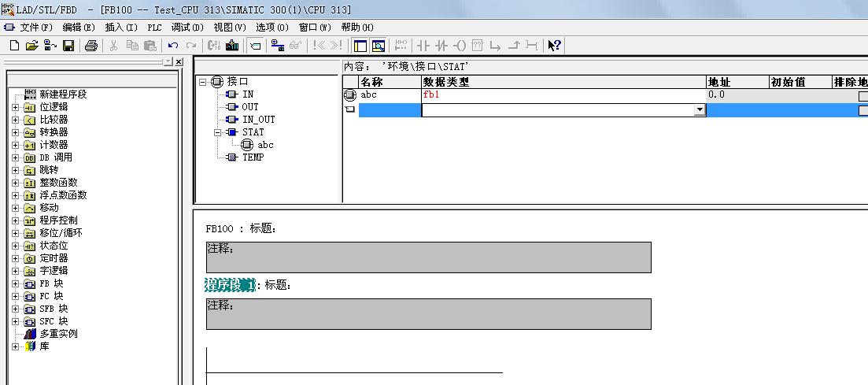Save the block with the floppy disk icon
Screen dimensions: 868x385
pyautogui.click(x=68, y=46)
